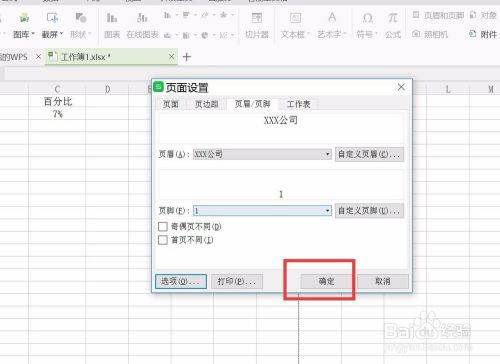Select the 截屏 screenshot tool

52,25
